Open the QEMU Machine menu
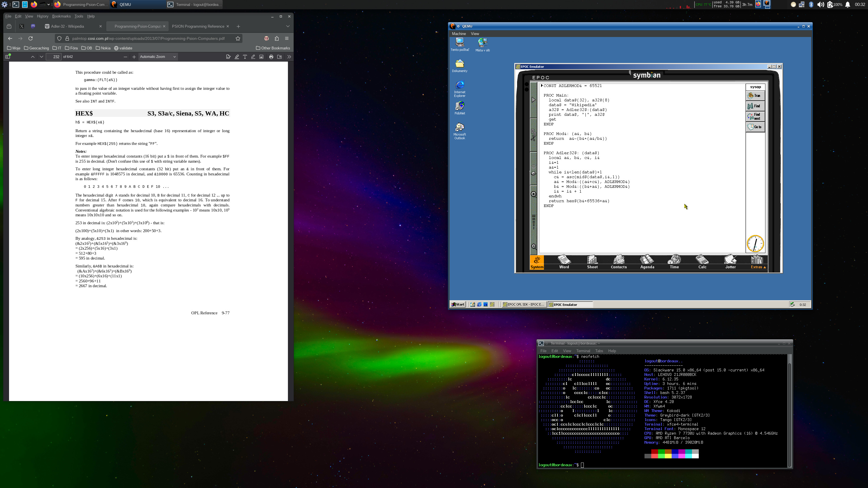 tap(459, 34)
